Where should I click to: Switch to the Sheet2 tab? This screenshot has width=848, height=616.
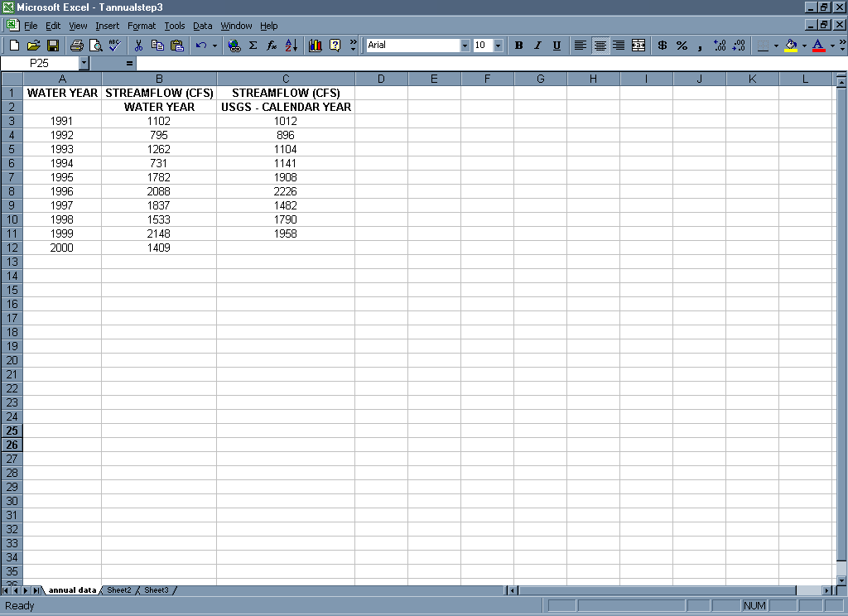118,590
